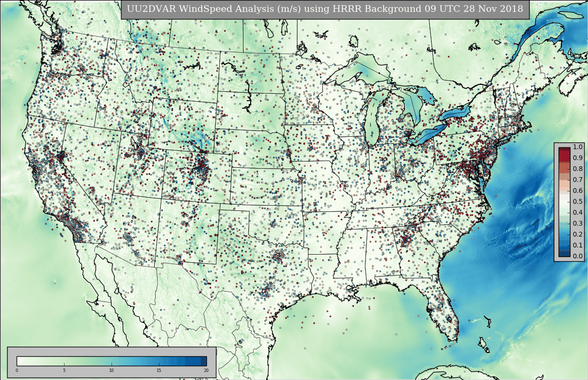Click the UU2DVAR WindSpeed Analysis title text
This screenshot has height=380, width=588.
point(325,9)
